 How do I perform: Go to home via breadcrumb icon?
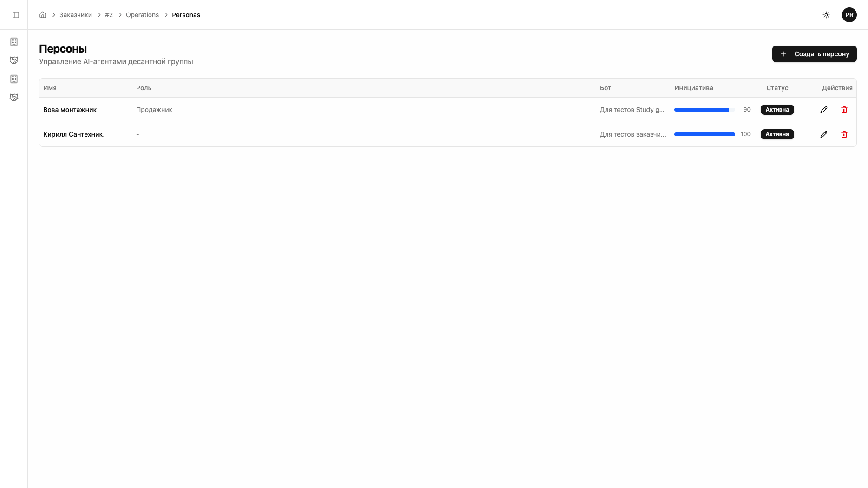[43, 15]
